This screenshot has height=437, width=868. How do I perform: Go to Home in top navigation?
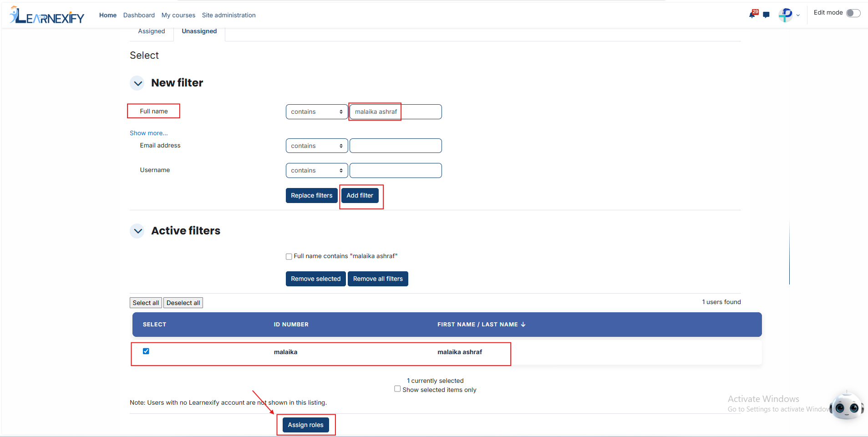(108, 15)
